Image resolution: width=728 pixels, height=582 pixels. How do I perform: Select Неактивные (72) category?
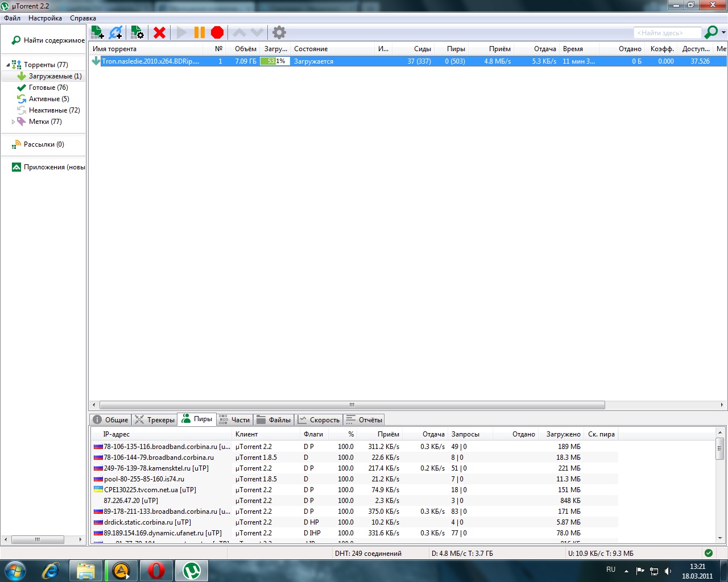coord(49,110)
